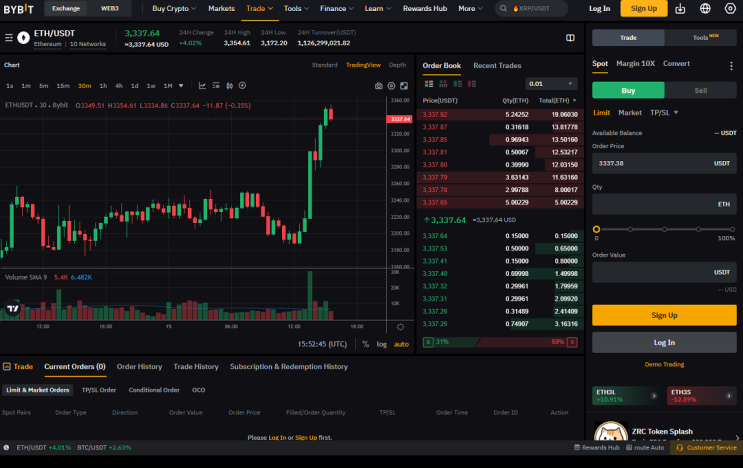Click the add comparison plus icon
Screen dimensions: 743x468
pyautogui.click(x=242, y=86)
